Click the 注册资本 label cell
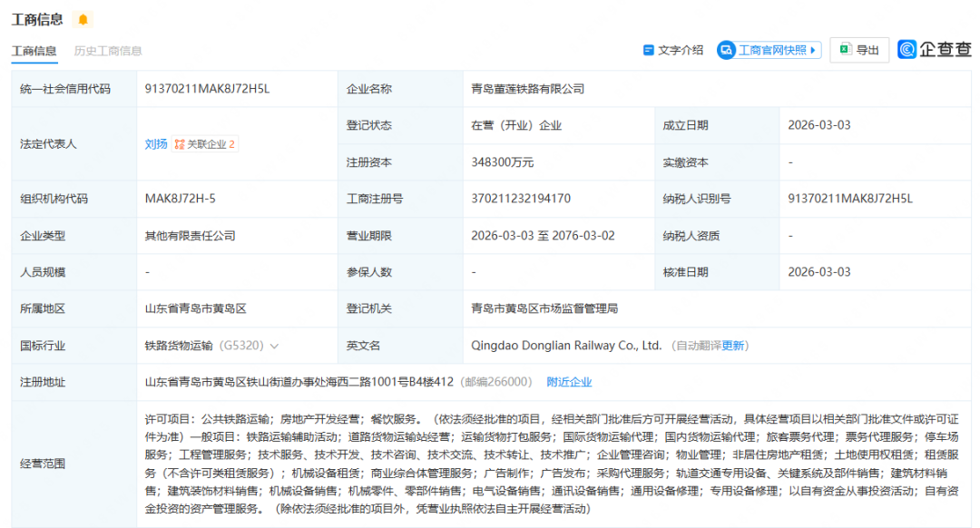This screenshot has width=980, height=528. [x=400, y=162]
